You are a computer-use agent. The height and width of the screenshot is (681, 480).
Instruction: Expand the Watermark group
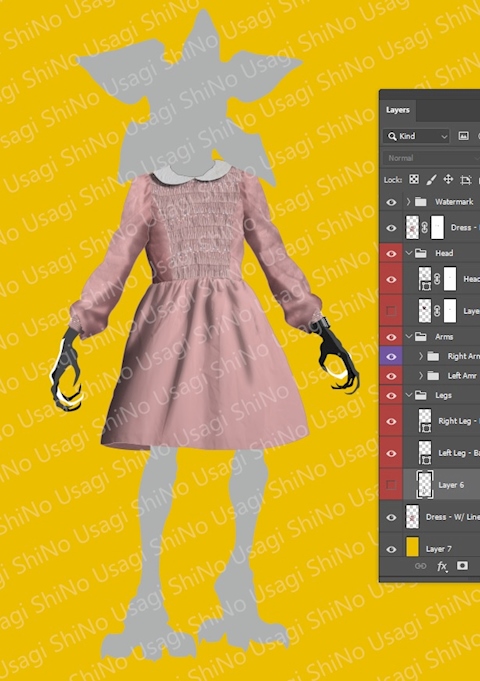408,202
